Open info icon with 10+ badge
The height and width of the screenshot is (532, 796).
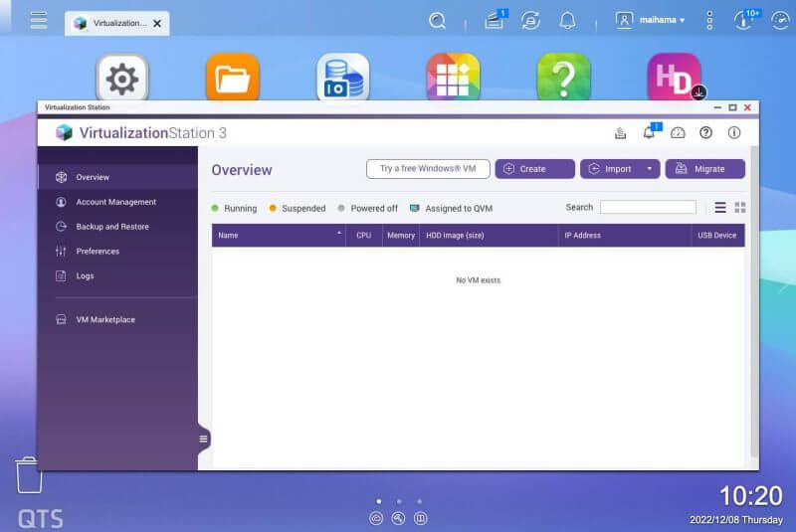coord(745,20)
